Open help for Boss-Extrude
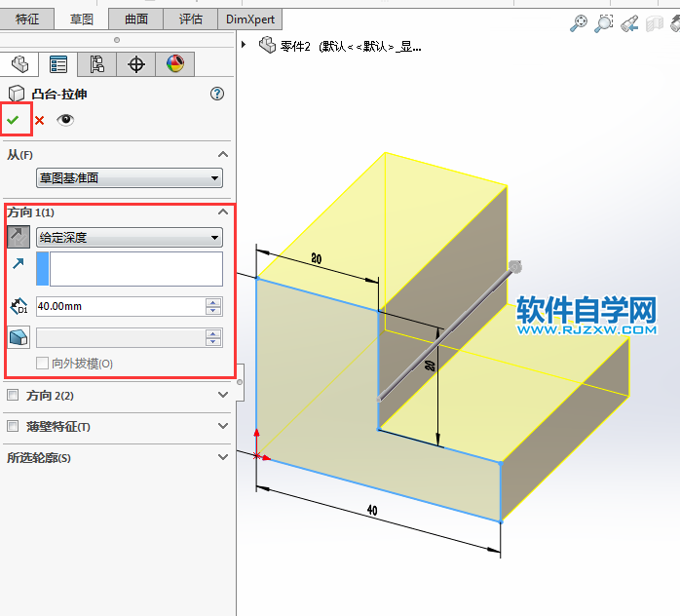This screenshot has width=680, height=616. tap(217, 94)
